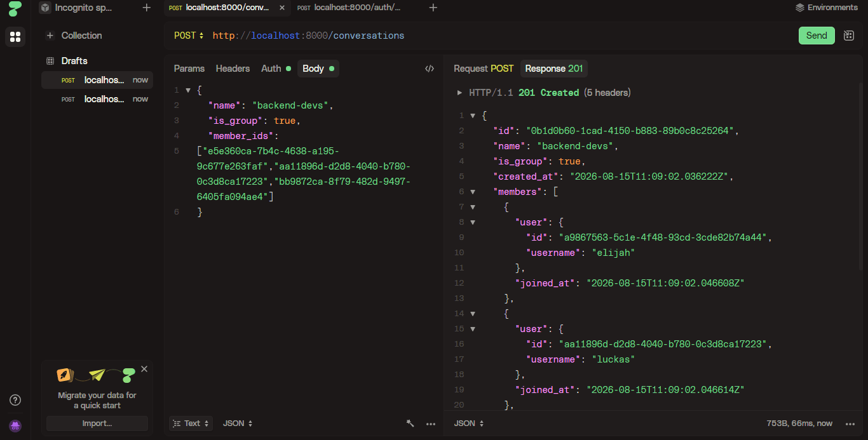This screenshot has width=868, height=440.
Task: Click the Import... button
Action: 97,423
